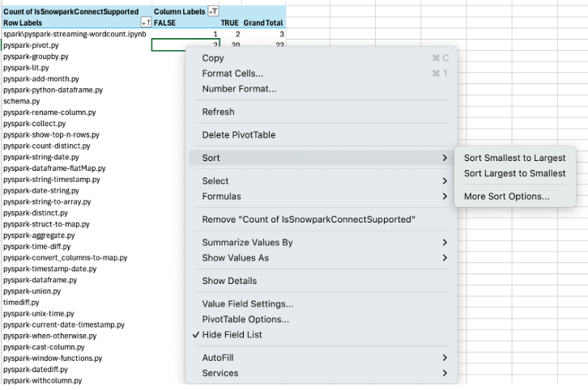
Task: Refresh the PivotTable
Action: (x=218, y=112)
